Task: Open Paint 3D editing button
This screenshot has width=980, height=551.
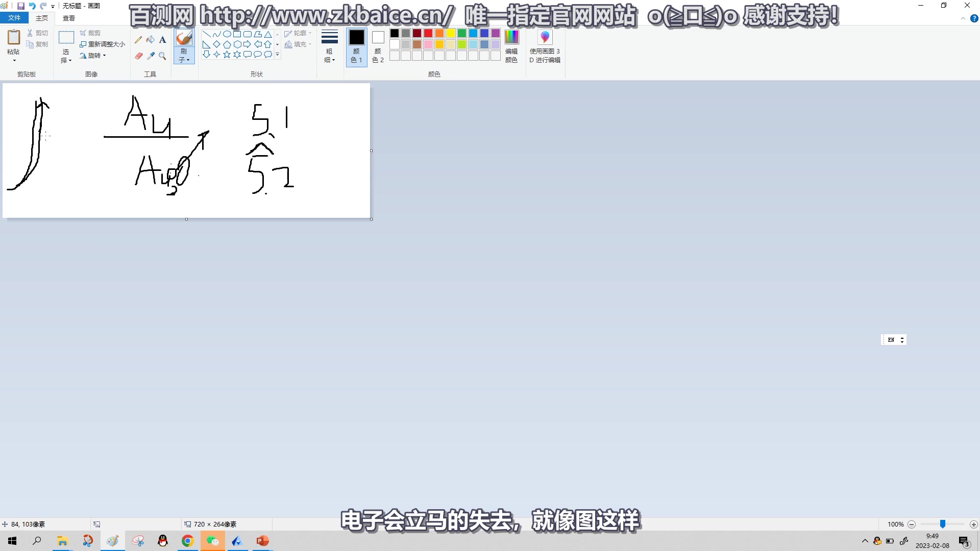Action: tap(545, 46)
